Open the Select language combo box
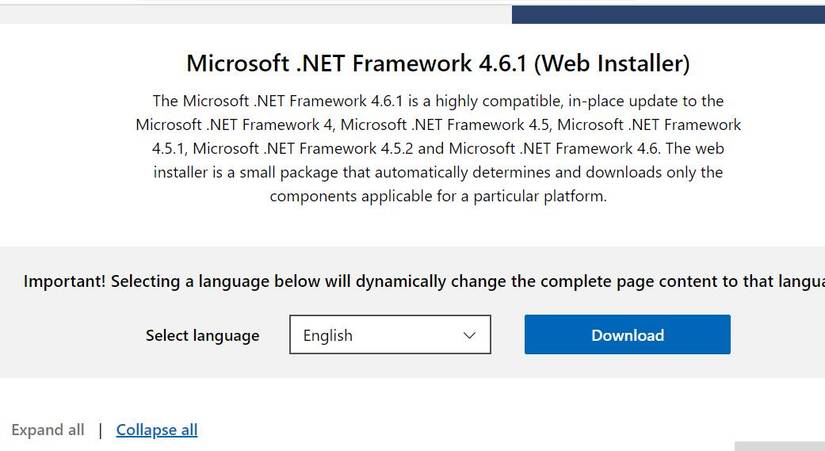 pos(390,335)
